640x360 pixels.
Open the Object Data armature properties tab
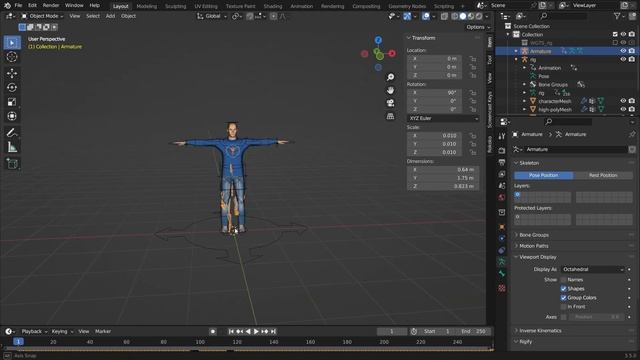502,262
